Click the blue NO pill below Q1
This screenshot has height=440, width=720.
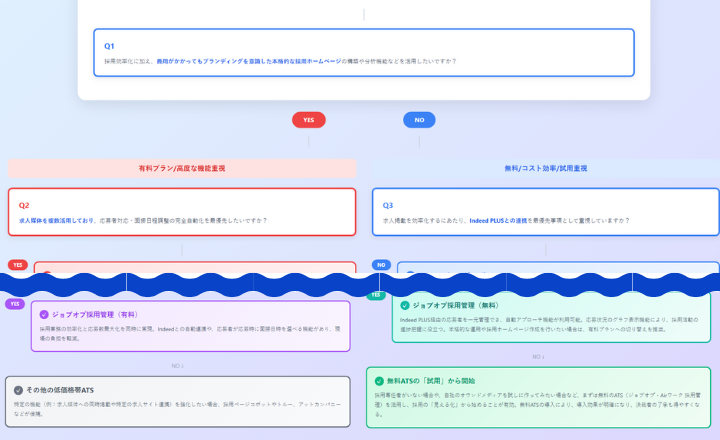pos(419,120)
